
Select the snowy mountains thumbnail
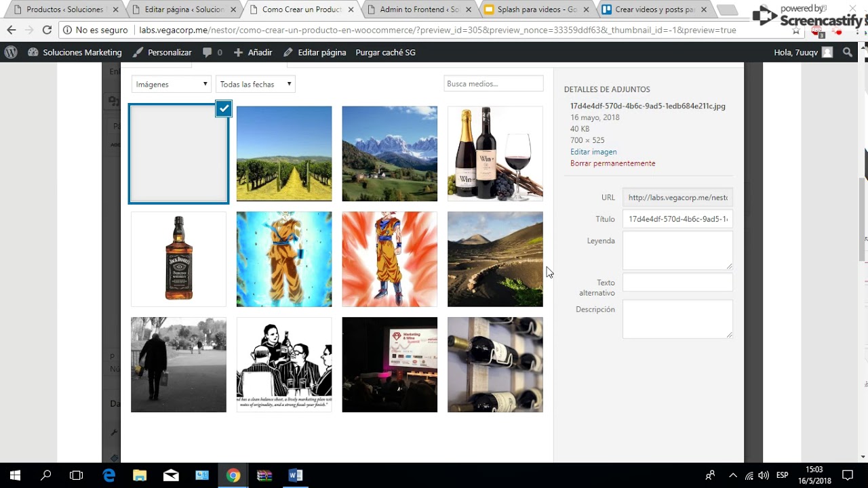[390, 154]
